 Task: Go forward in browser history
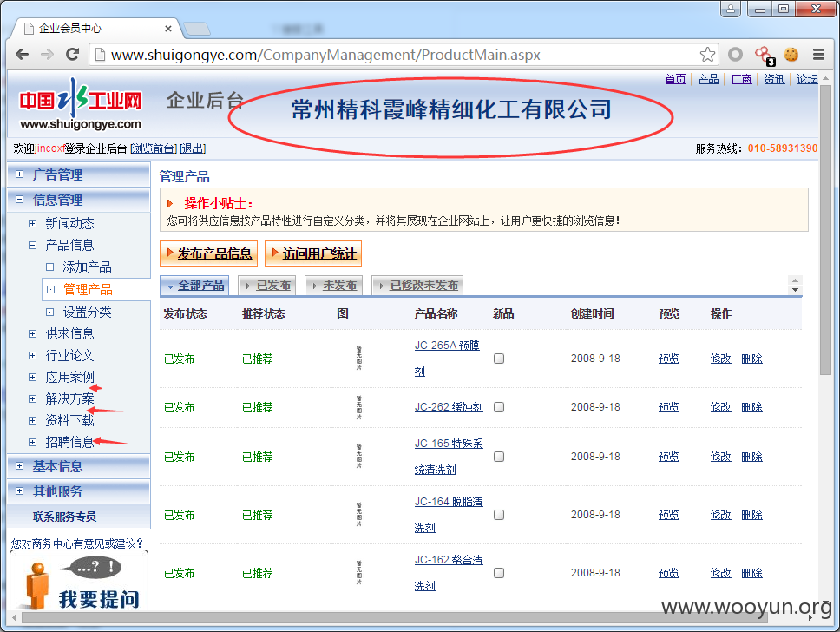[x=47, y=54]
